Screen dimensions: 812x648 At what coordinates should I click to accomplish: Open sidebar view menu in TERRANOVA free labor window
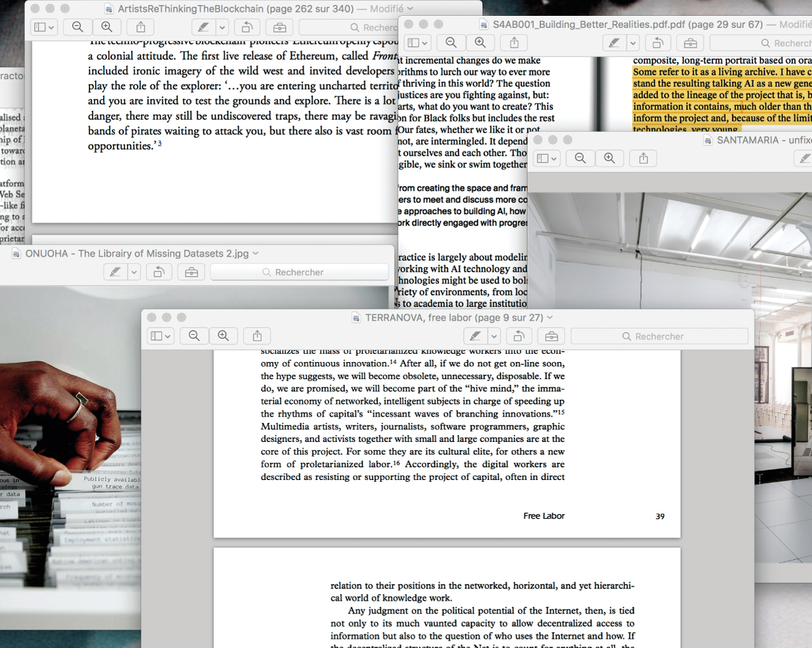tap(160, 336)
